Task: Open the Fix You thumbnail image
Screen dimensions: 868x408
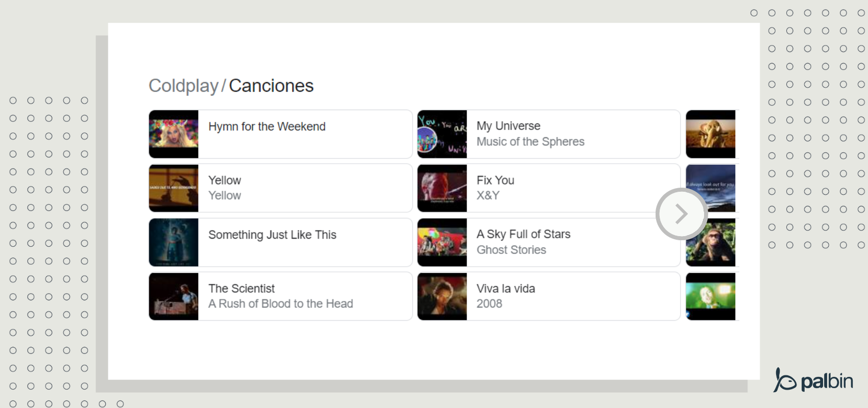Action: 442,188
